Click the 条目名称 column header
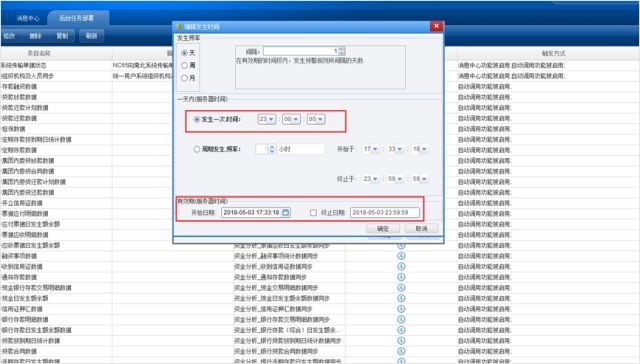Screen dimensions: 640x364 pos(39,53)
